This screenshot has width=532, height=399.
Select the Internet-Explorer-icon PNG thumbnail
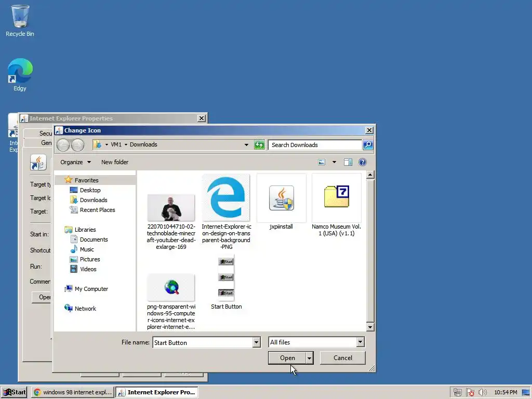(227, 212)
